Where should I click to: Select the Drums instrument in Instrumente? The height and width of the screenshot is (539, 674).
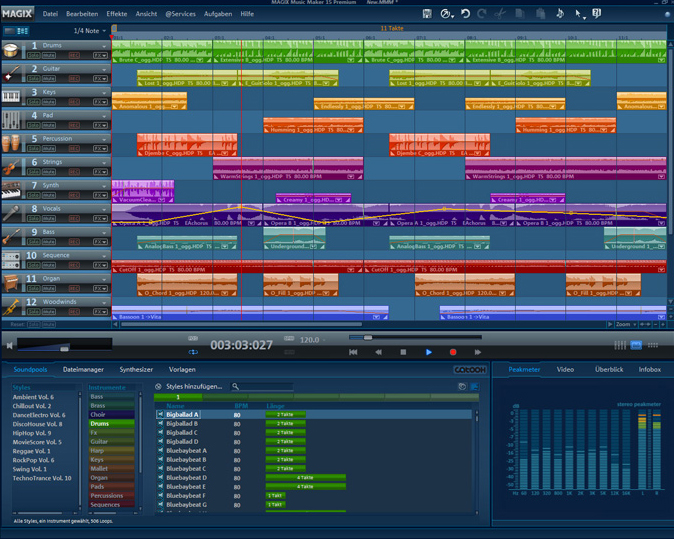coord(111,424)
